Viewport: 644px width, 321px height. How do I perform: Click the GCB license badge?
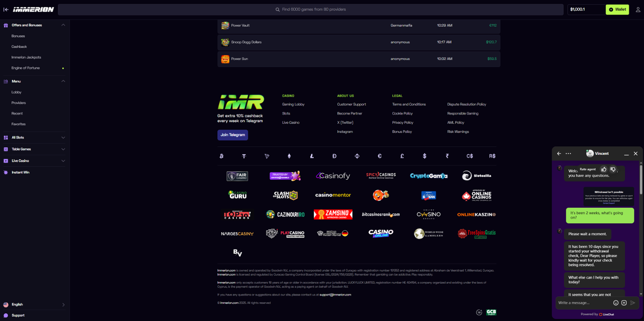pyautogui.click(x=491, y=312)
